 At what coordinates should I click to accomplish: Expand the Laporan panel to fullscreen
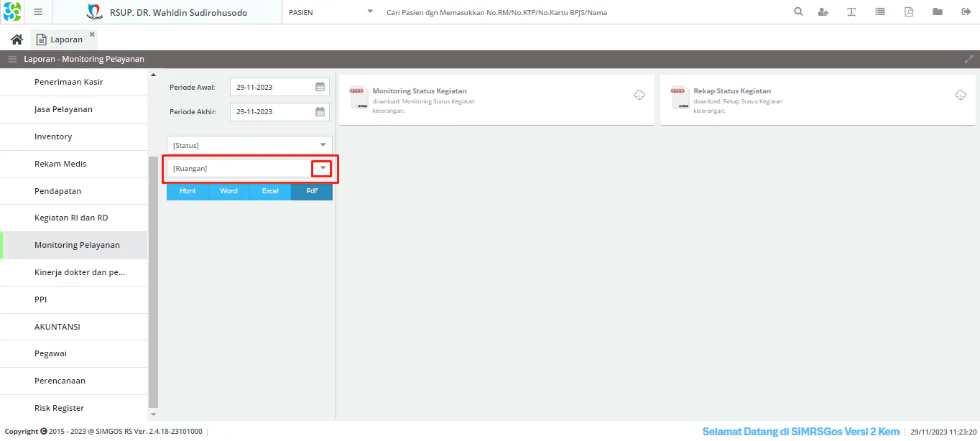point(969,59)
